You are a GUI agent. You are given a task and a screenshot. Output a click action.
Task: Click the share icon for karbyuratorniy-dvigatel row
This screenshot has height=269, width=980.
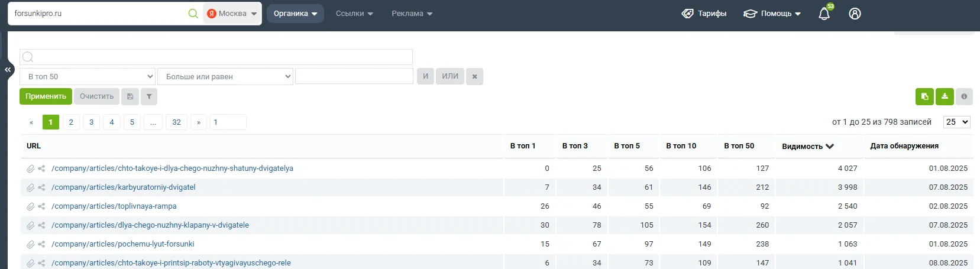[41, 187]
